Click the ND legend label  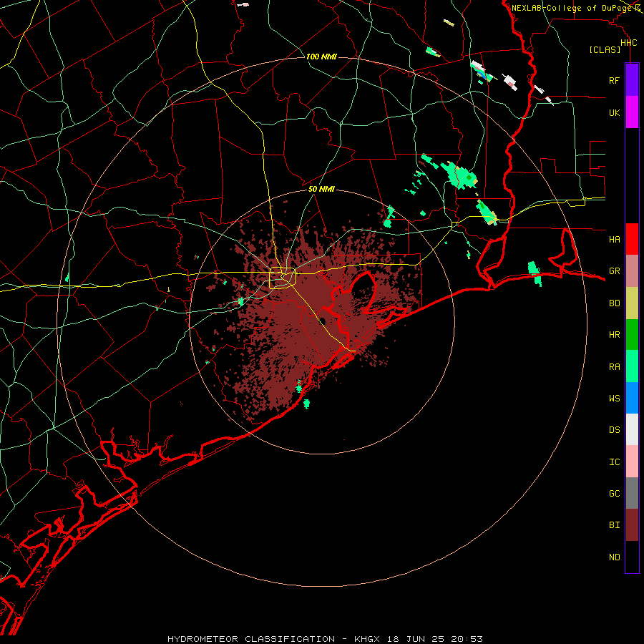pos(615,557)
